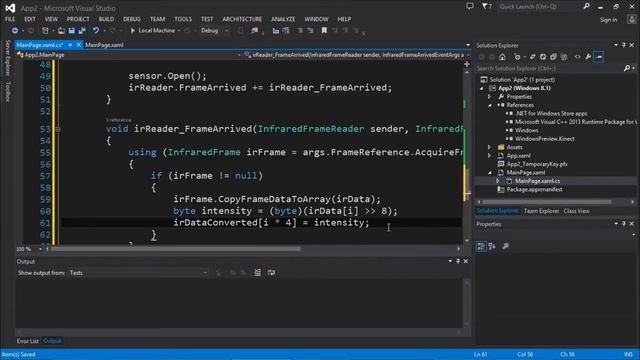Click the 1 reference CodeLens link

point(119,120)
